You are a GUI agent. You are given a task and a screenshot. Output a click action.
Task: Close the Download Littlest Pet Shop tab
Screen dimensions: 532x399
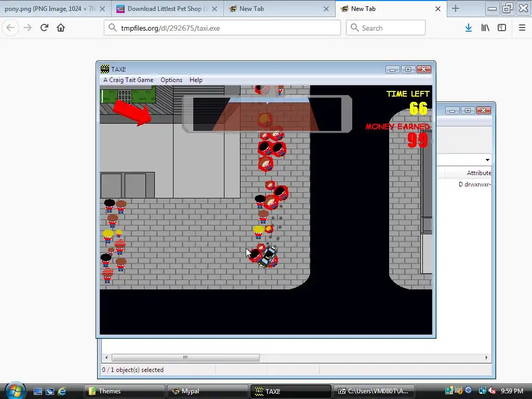pyautogui.click(x=215, y=9)
